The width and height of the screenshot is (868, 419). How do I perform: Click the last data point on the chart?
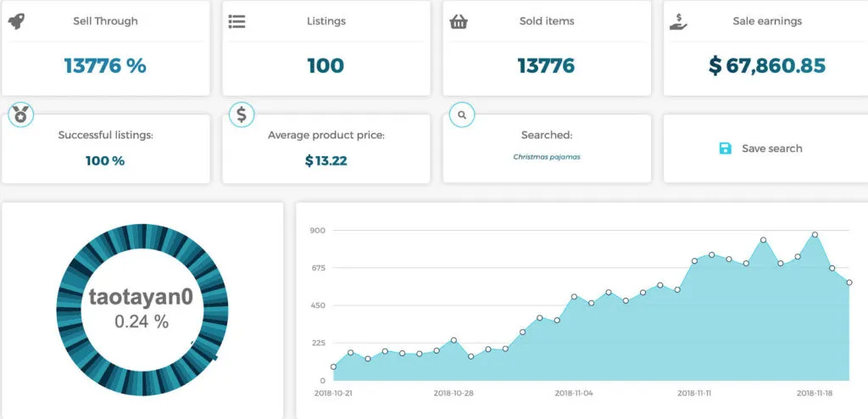(849, 282)
